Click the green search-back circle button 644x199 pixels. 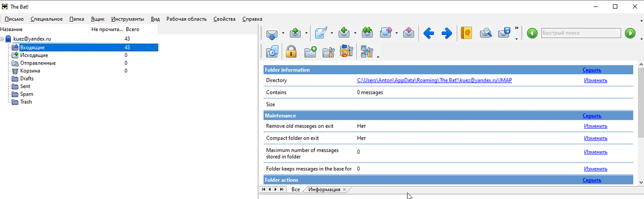pyautogui.click(x=532, y=33)
